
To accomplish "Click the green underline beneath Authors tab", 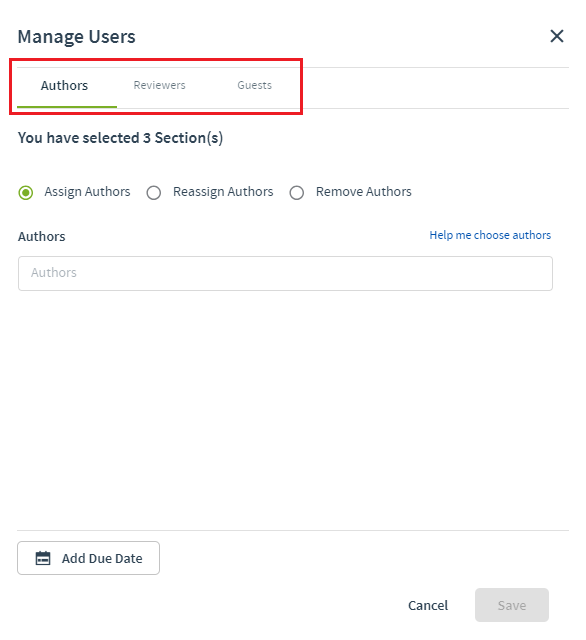I will pyautogui.click(x=67, y=107).
